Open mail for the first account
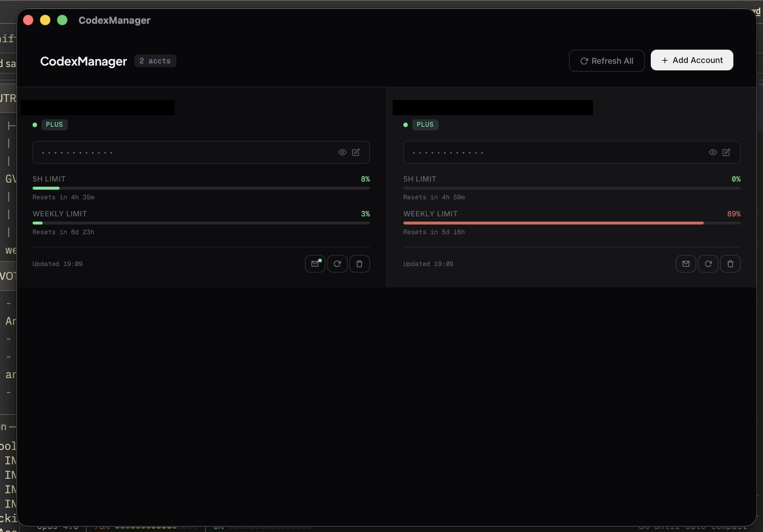The image size is (763, 532). coord(315,264)
